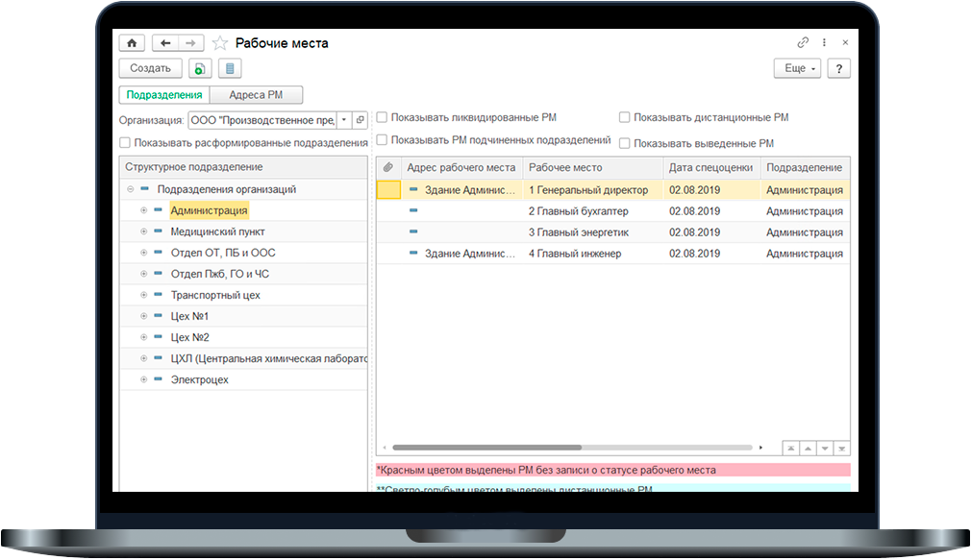Click the Здание Админис… address in row 1

click(x=469, y=190)
